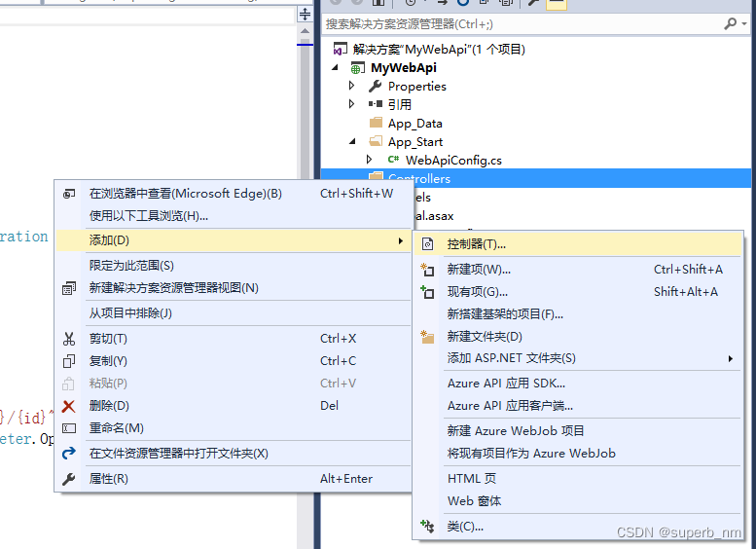Click the red X icon for 删除(D)
The image size is (756, 549).
click(68, 406)
